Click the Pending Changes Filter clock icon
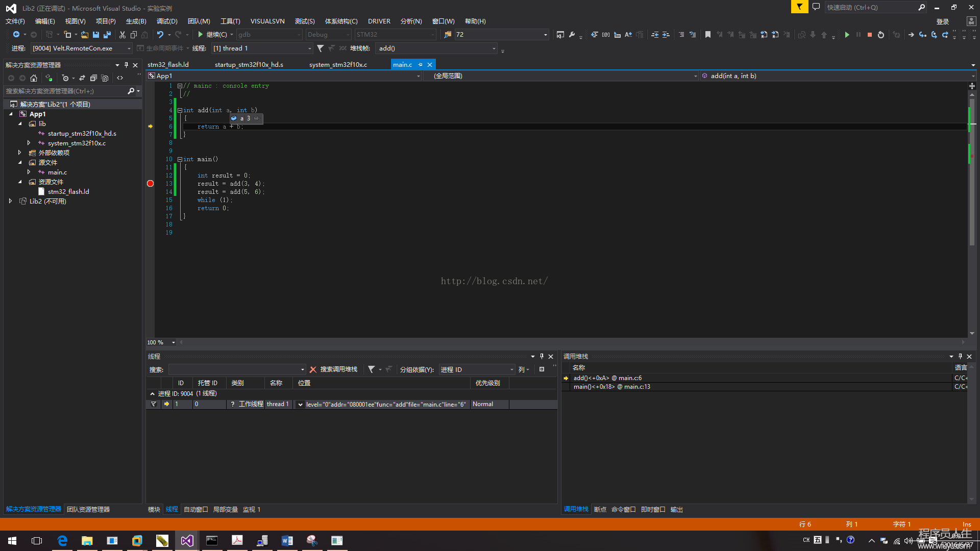Screen dimensions: 980x551 [65, 78]
